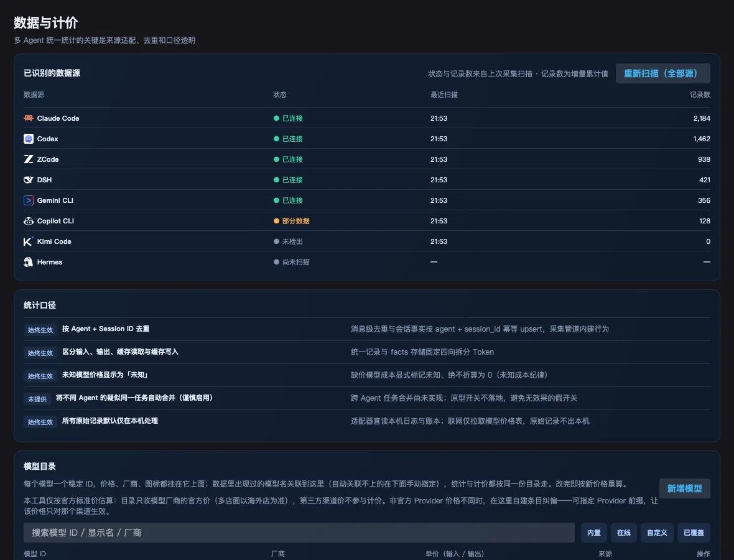
Task: Click the Gemini CLI name label
Action: click(55, 200)
